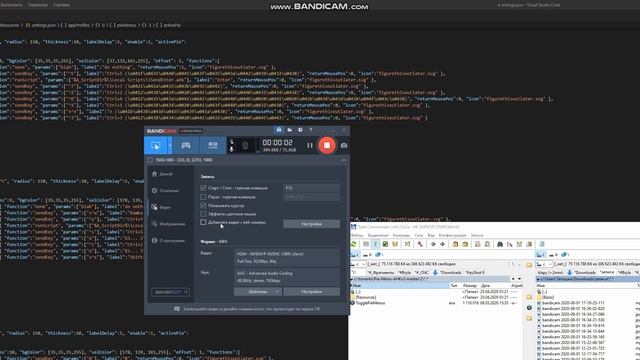The width and height of the screenshot is (640, 360).
Task: Click the lock icon in Bandicam title bar
Action: (x=279, y=130)
